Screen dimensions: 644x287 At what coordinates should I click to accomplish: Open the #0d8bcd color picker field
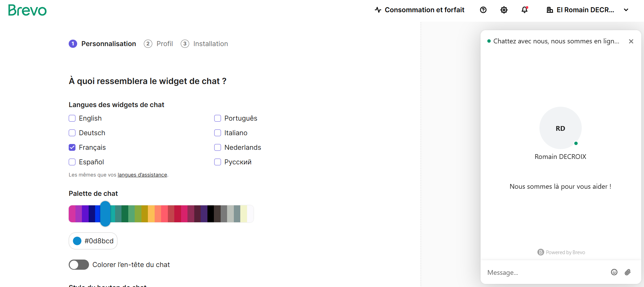tap(93, 241)
